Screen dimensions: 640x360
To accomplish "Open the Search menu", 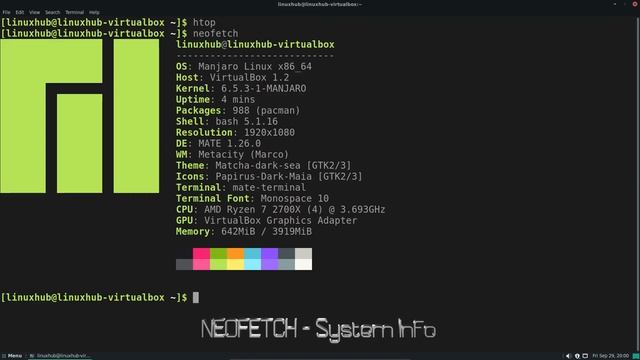I will coord(52,12).
